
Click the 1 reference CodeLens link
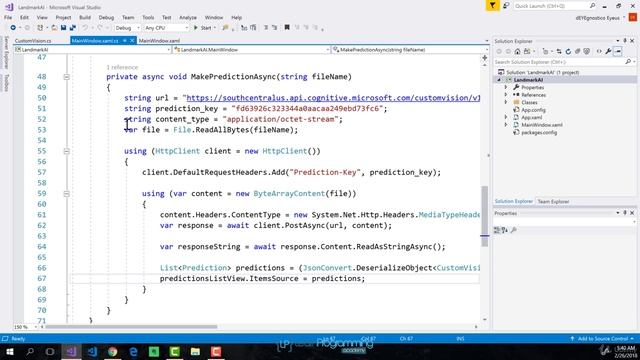pyautogui.click(x=122, y=67)
